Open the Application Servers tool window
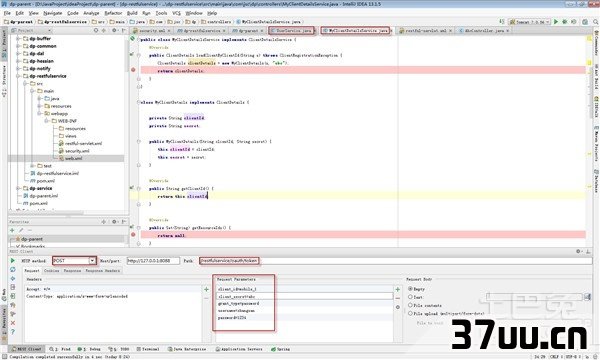 (x=239, y=349)
